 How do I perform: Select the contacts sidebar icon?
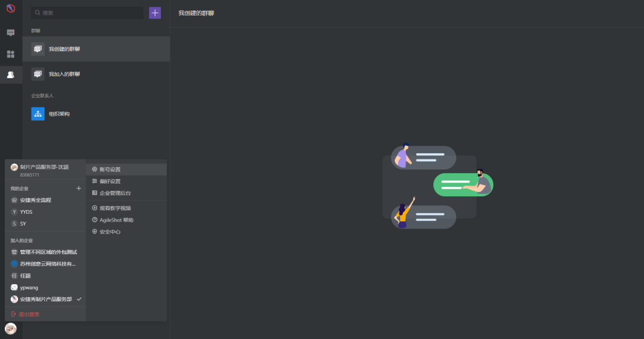click(x=11, y=75)
